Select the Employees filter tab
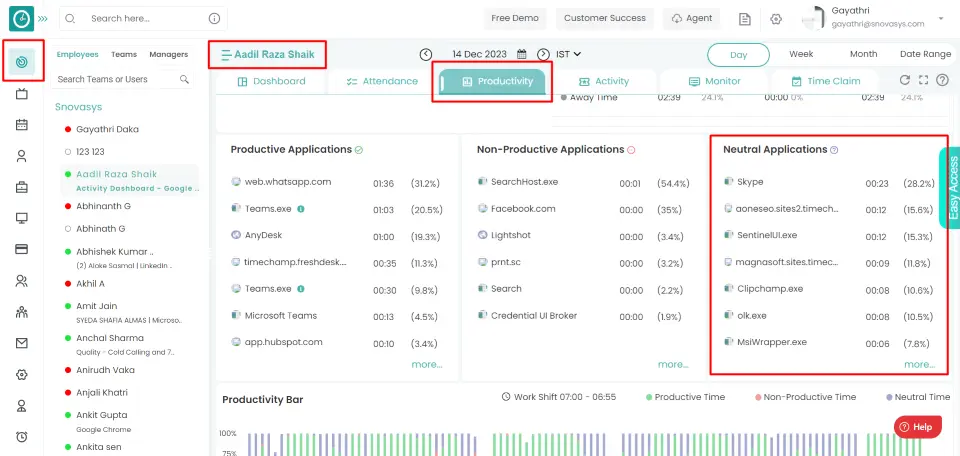Screen dimensions: 960x456 [78, 54]
